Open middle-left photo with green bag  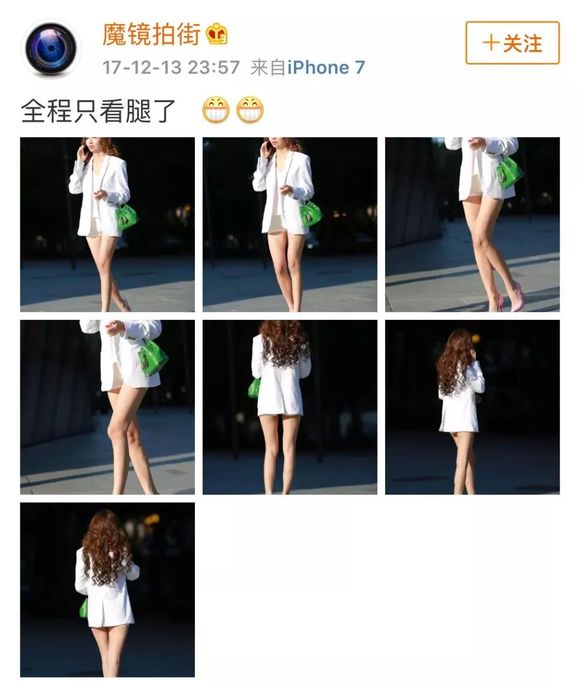pos(107,407)
